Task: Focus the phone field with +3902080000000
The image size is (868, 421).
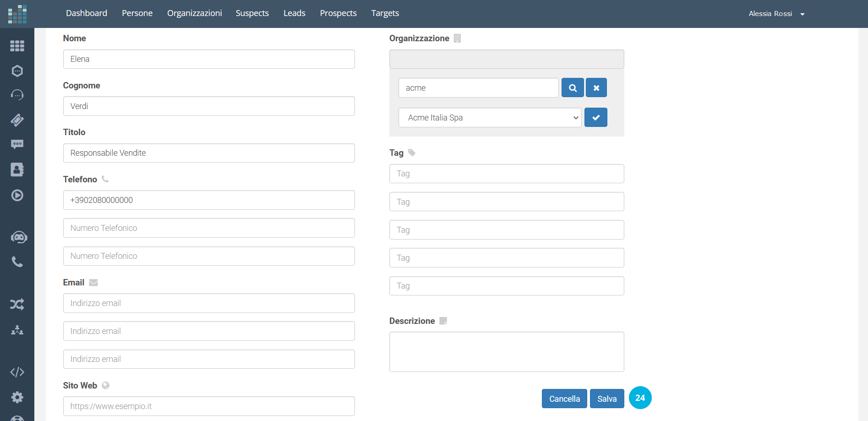Action: click(x=209, y=200)
